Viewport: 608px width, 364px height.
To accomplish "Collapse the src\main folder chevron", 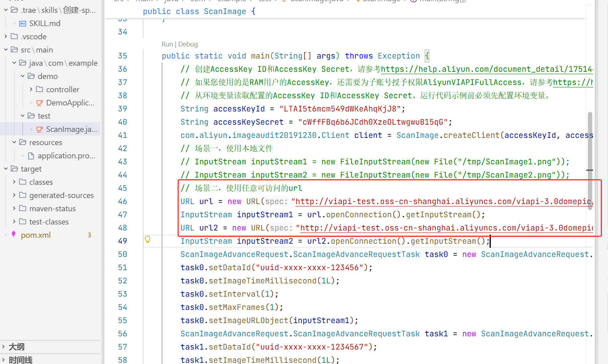I will point(6,50).
